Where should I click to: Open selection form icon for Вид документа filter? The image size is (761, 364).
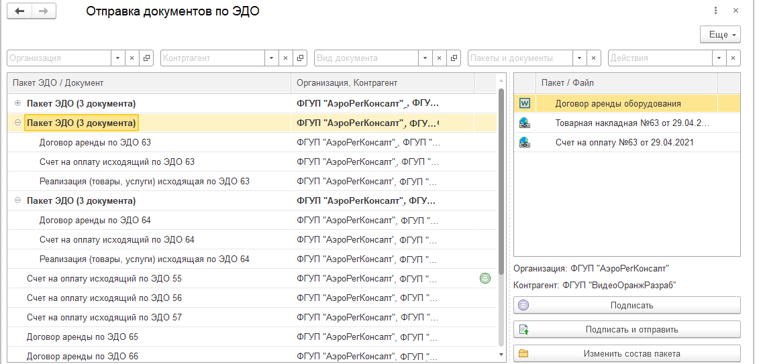click(454, 58)
